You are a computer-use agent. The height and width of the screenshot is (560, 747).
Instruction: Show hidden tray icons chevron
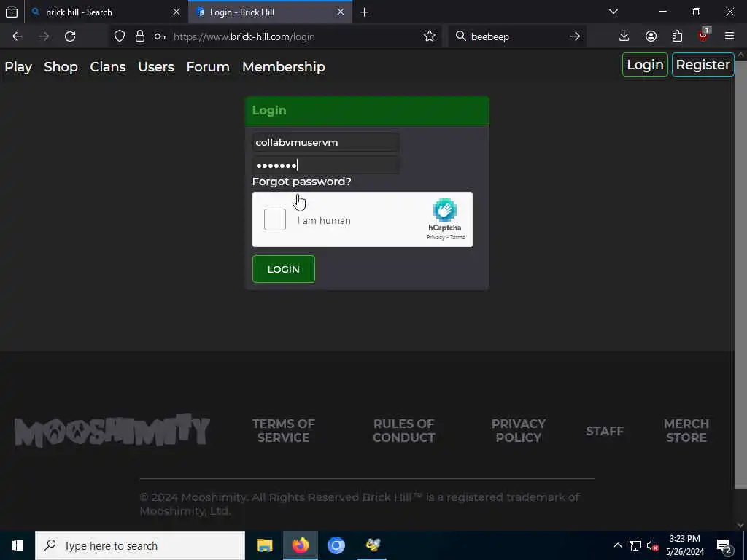tap(617, 545)
